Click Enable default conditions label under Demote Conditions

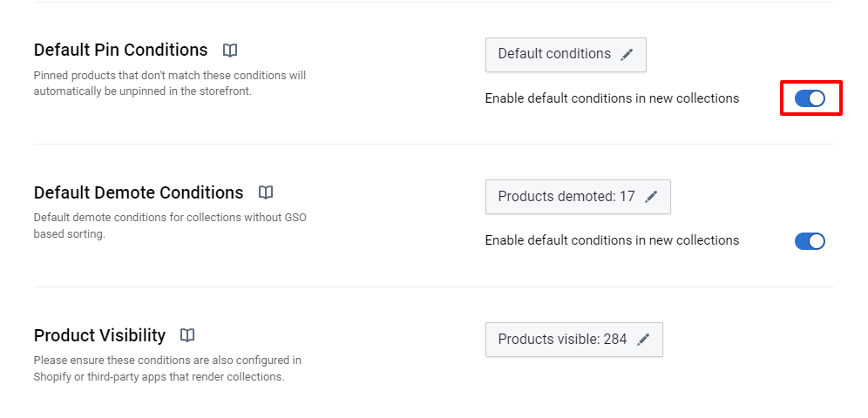(612, 240)
